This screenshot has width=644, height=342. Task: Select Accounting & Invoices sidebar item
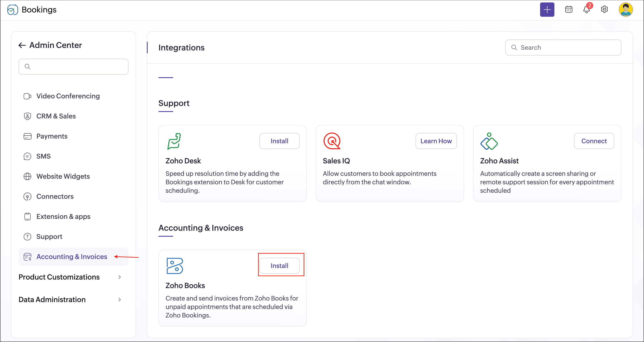[x=72, y=257]
